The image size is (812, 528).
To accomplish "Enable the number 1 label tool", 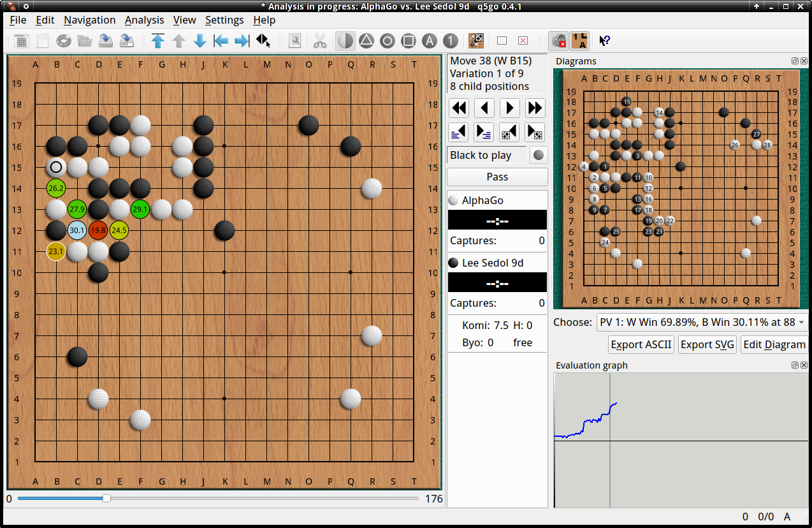I will click(451, 41).
